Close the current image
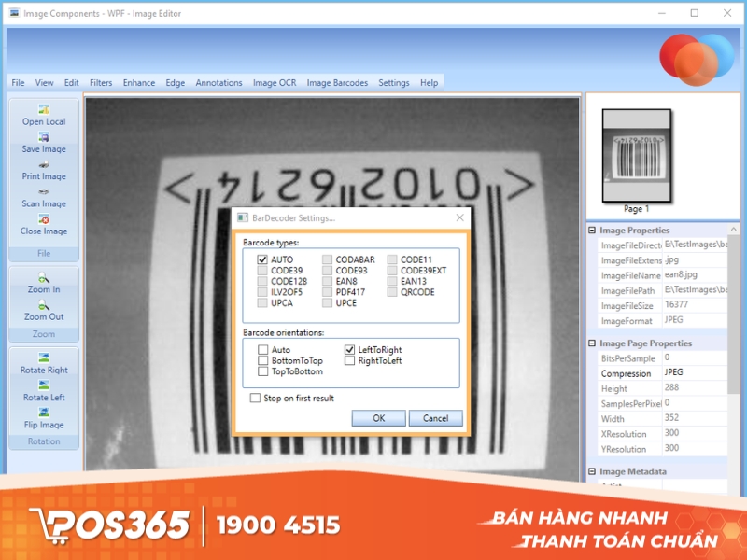Image resolution: width=747 pixels, height=560 pixels. pyautogui.click(x=43, y=225)
